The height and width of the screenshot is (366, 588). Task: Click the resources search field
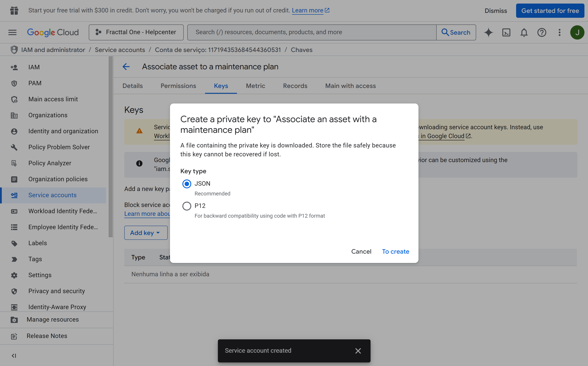312,32
